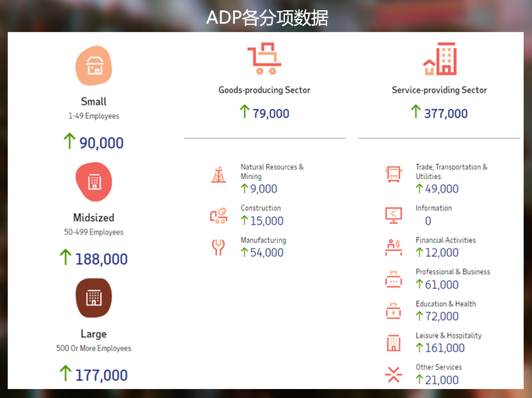The height and width of the screenshot is (398, 532).
Task: Click the green arrow beside 177,000
Action: click(65, 373)
